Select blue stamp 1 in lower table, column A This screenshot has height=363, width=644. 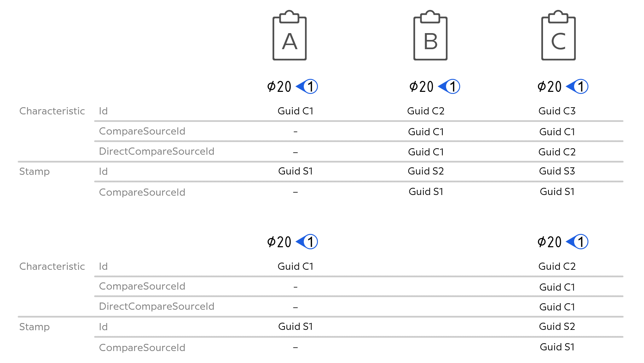pyautogui.click(x=307, y=242)
